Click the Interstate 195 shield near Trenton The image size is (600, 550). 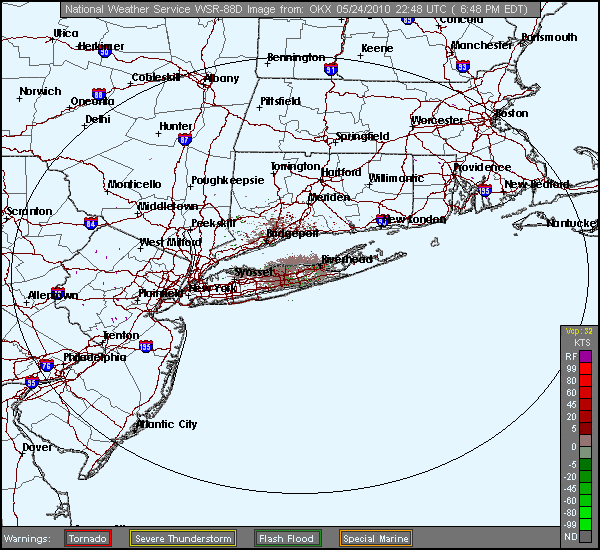click(146, 346)
